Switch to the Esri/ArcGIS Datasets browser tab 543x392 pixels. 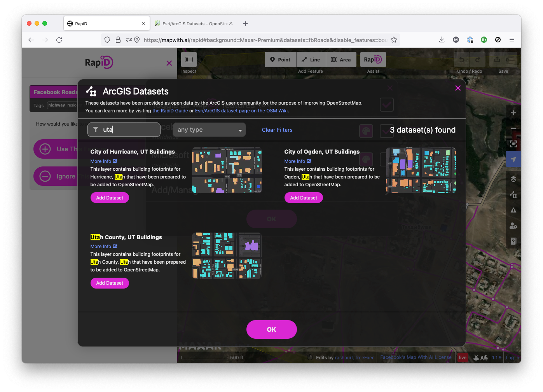193,23
